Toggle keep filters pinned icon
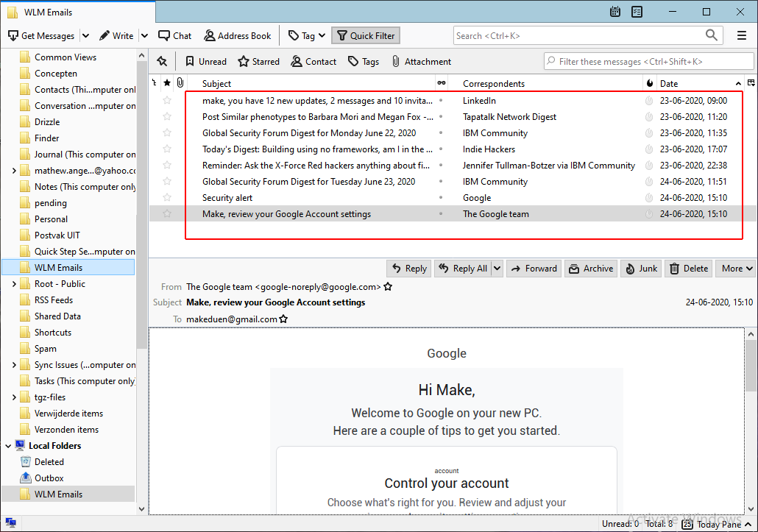This screenshot has height=532, width=758. pos(162,61)
